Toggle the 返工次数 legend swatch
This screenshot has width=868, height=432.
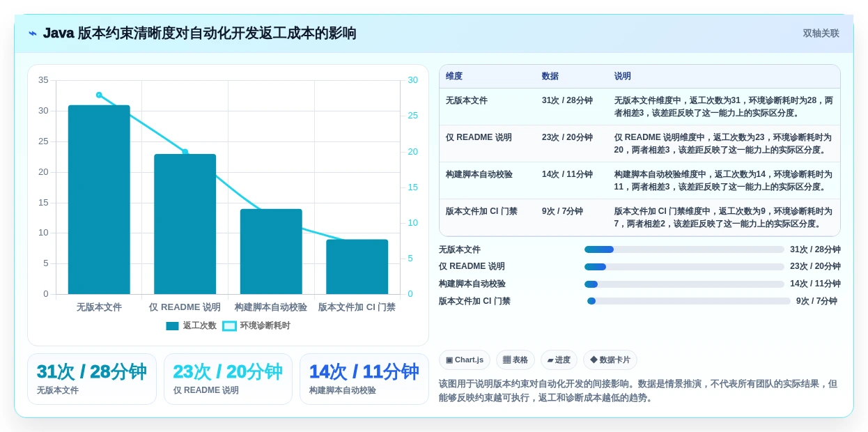coord(172,326)
